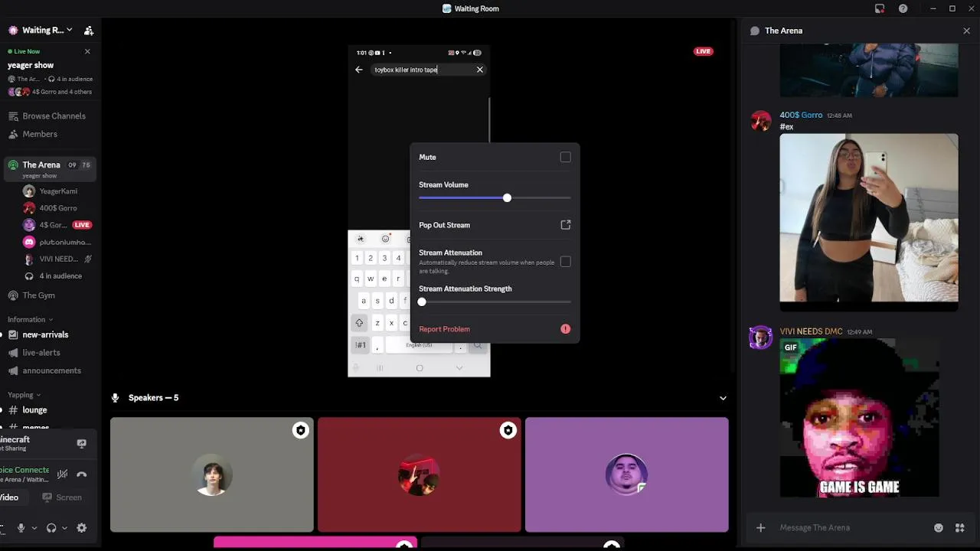The image size is (980, 551).
Task: Select VIVI NEED... in the channel list
Action: tap(58, 259)
